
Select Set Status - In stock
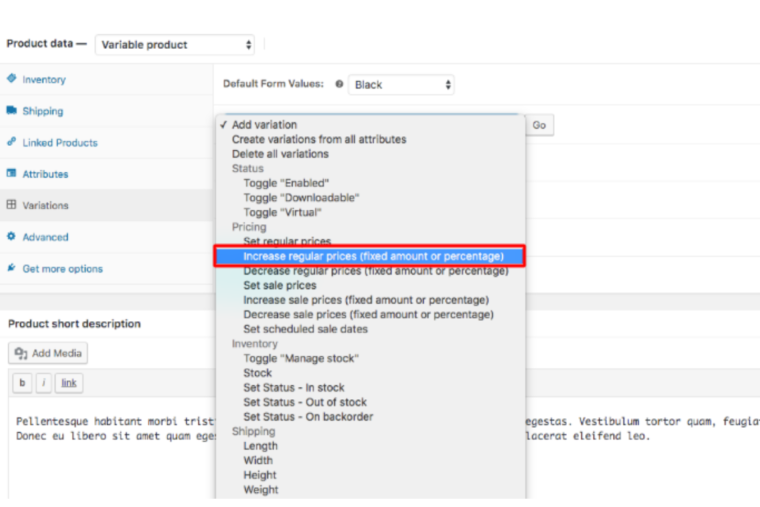pos(370,388)
